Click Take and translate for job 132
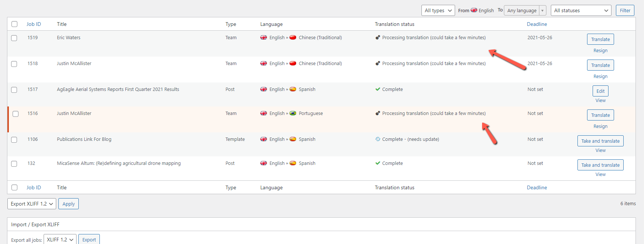 [x=600, y=165]
